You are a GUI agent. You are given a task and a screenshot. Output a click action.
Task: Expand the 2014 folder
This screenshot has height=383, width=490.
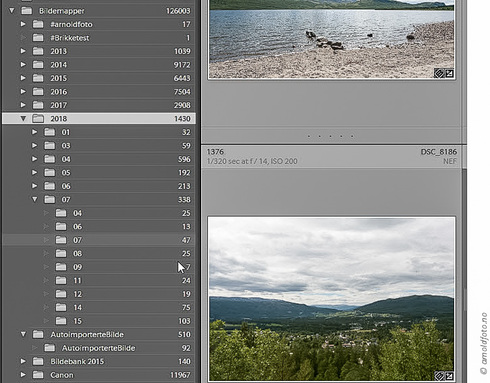pyautogui.click(x=23, y=64)
